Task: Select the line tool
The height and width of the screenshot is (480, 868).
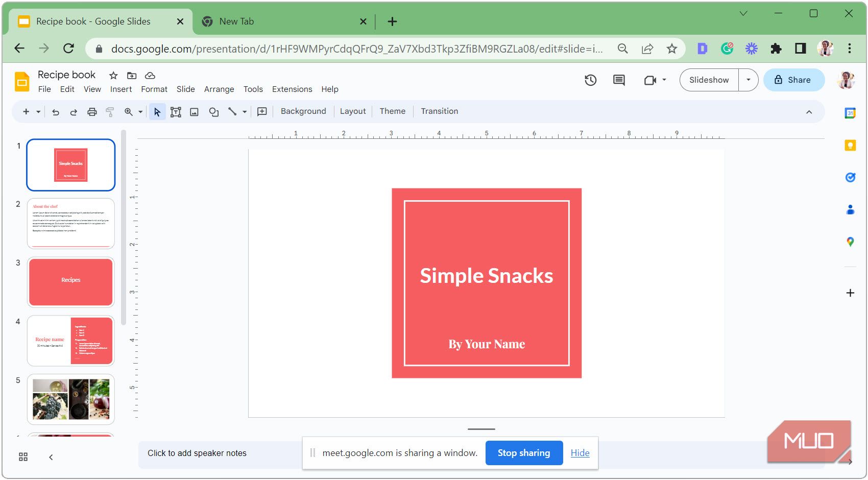Action: (x=232, y=111)
